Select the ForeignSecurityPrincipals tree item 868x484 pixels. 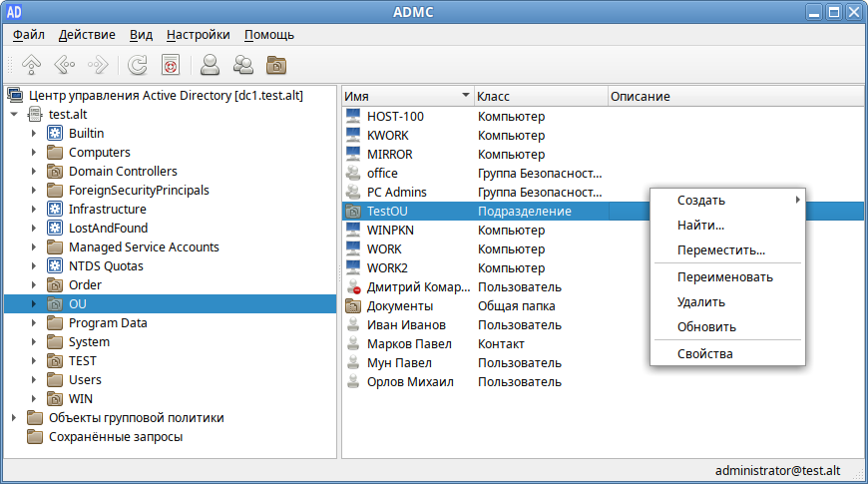tap(139, 190)
